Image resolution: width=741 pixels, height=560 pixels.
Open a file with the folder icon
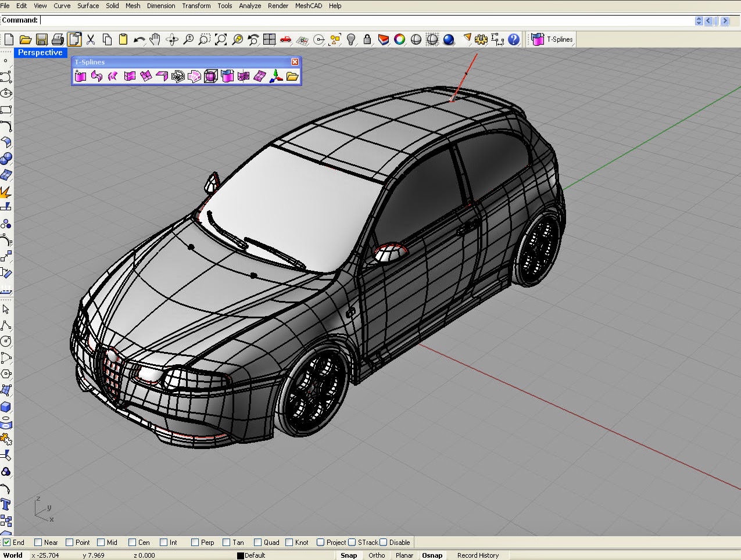[x=26, y=40]
